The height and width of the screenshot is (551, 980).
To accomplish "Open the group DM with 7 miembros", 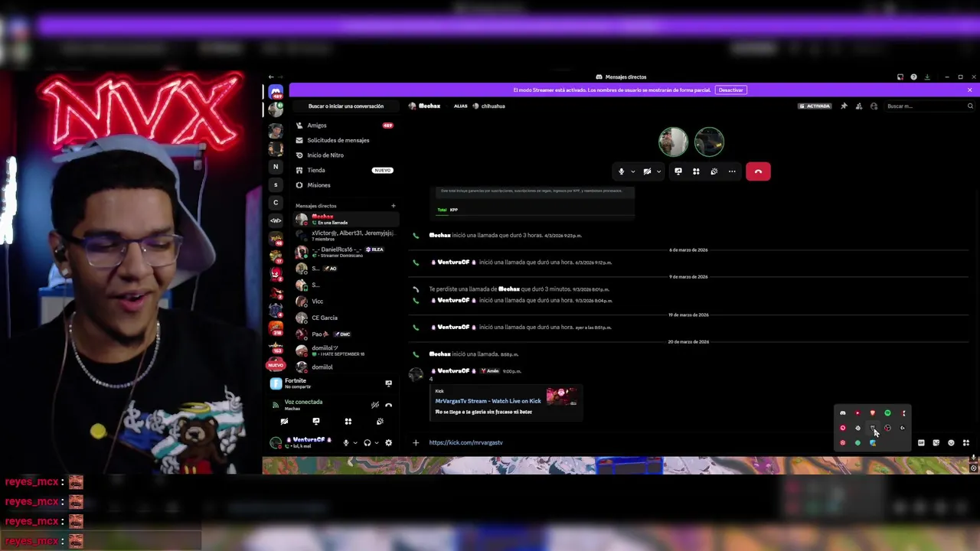I will [345, 236].
